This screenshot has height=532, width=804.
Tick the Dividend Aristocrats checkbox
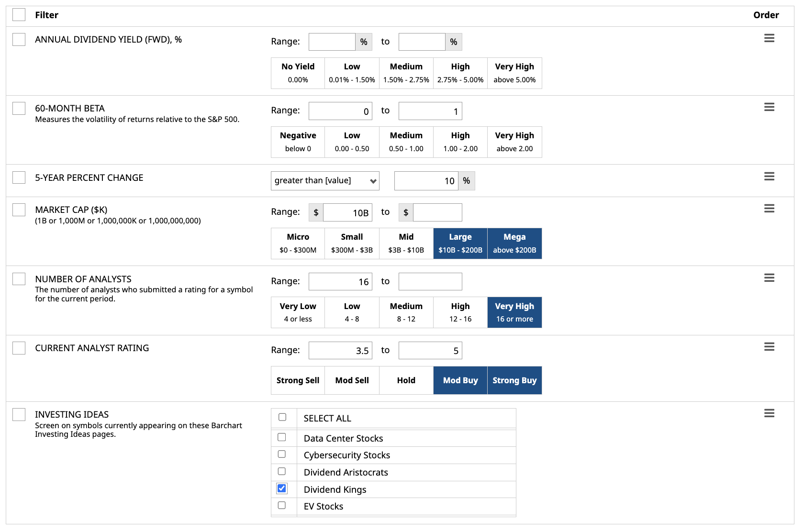point(282,472)
